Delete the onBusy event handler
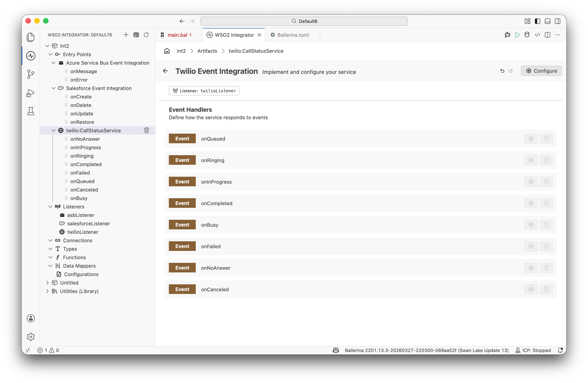This screenshot has height=383, width=588. coord(546,225)
